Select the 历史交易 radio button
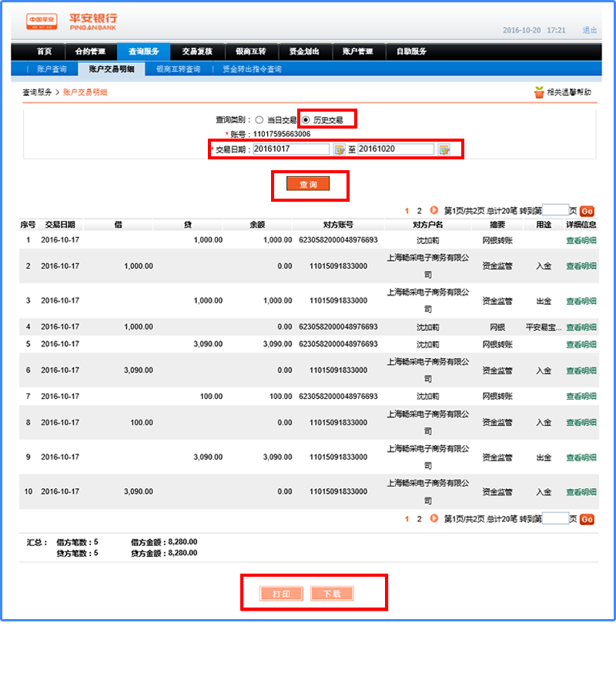Screen dimensions: 616x693 pos(306,120)
